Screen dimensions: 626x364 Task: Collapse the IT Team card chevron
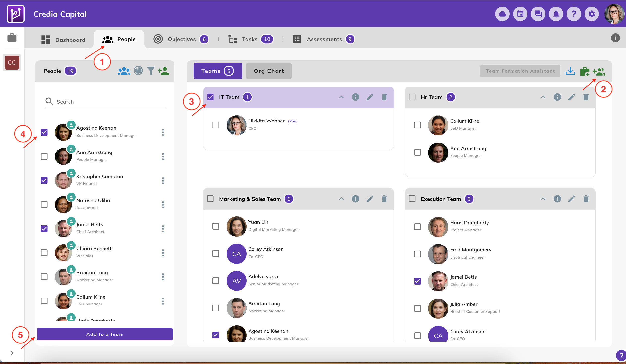click(341, 97)
